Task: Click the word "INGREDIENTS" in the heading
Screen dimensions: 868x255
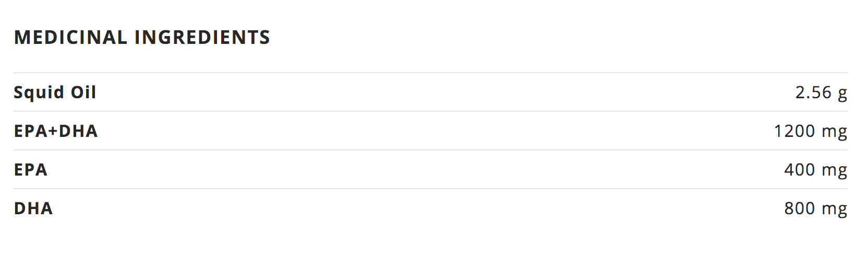Action: pyautogui.click(x=202, y=38)
